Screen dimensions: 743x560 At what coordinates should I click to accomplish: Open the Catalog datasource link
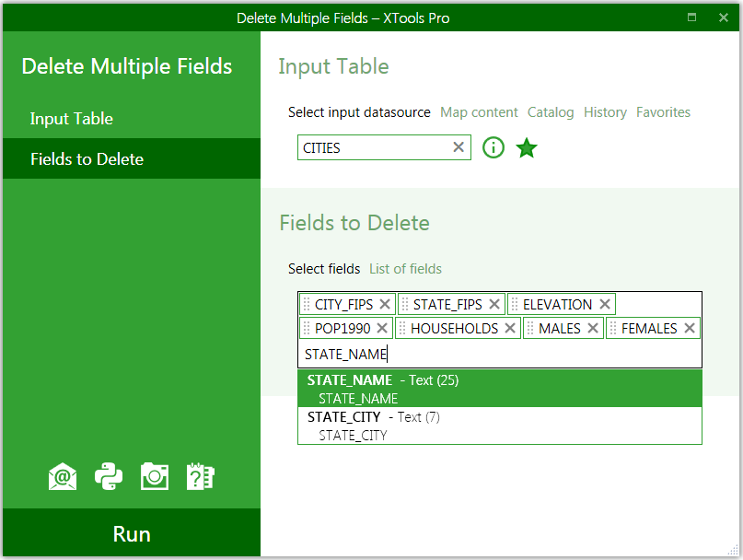coord(551,112)
